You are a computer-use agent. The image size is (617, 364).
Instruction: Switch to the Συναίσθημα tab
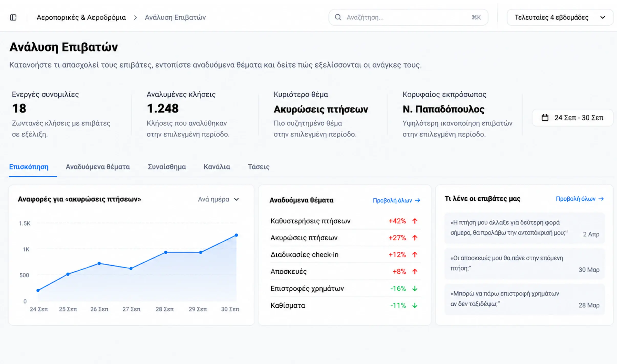(x=167, y=167)
